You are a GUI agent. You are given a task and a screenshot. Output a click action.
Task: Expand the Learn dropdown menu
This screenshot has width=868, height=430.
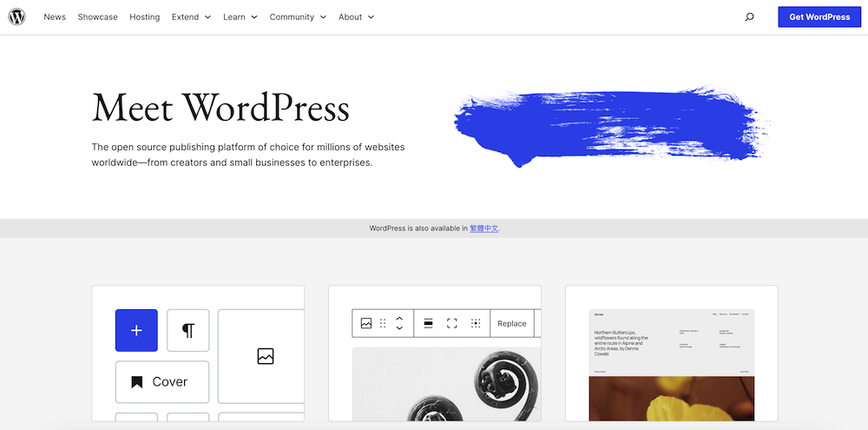[240, 17]
